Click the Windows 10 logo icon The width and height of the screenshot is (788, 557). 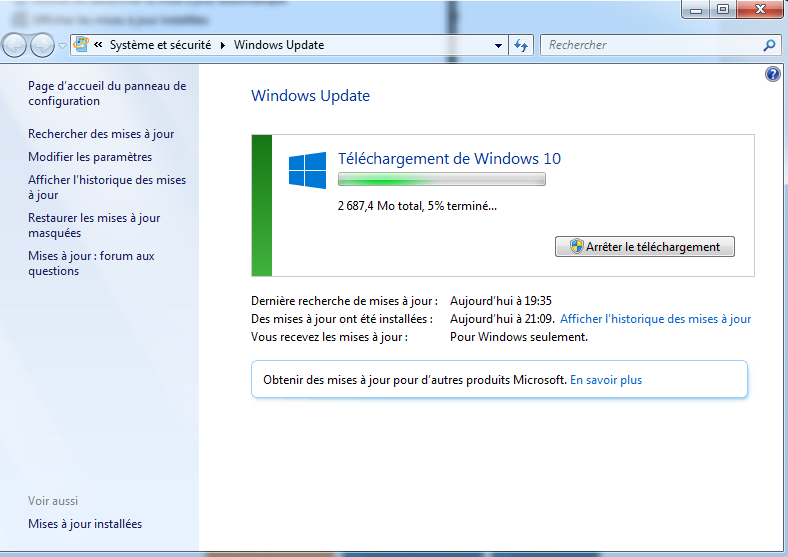click(308, 170)
